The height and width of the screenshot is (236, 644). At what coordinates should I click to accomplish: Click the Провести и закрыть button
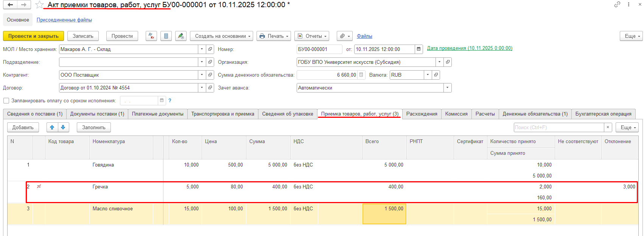[33, 36]
